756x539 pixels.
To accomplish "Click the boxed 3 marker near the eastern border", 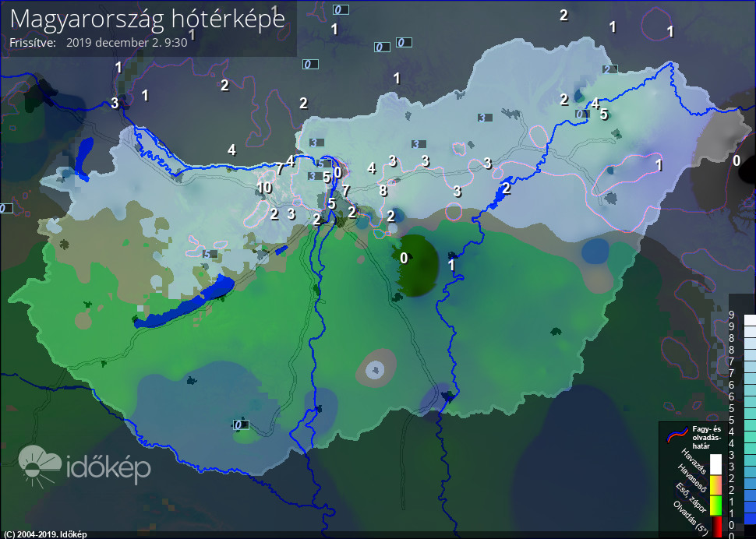I will point(483,118).
